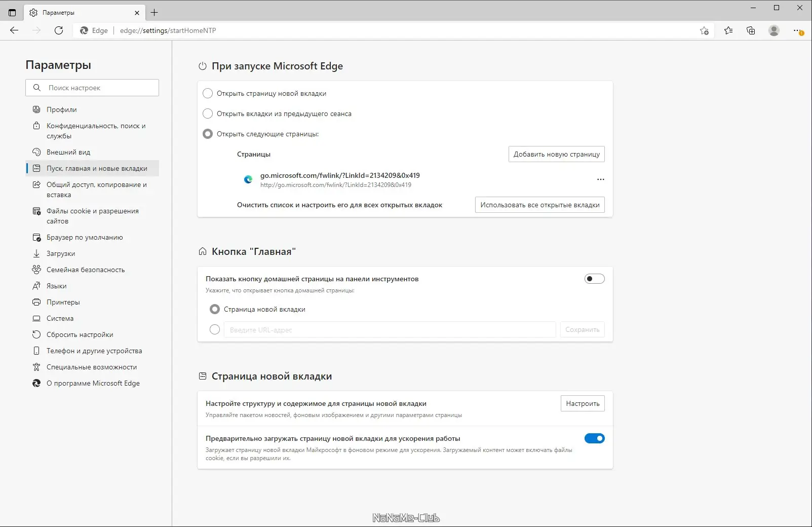812x527 pixels.
Task: Open a new tab with plus icon
Action: pos(154,13)
